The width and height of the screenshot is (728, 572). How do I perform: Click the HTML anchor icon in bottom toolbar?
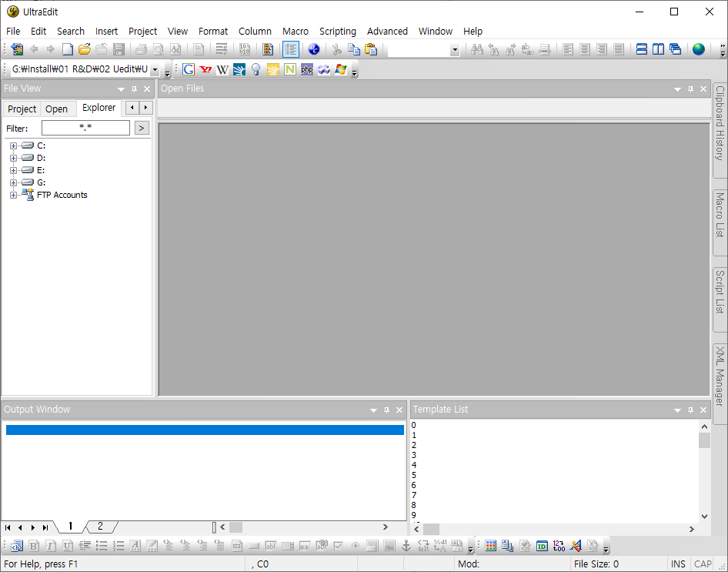point(406,546)
